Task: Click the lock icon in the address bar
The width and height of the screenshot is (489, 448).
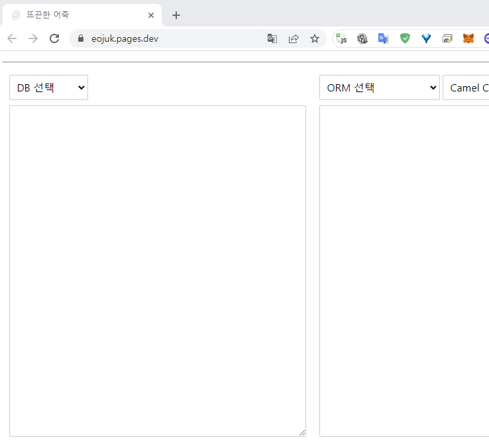Action: pos(81,38)
